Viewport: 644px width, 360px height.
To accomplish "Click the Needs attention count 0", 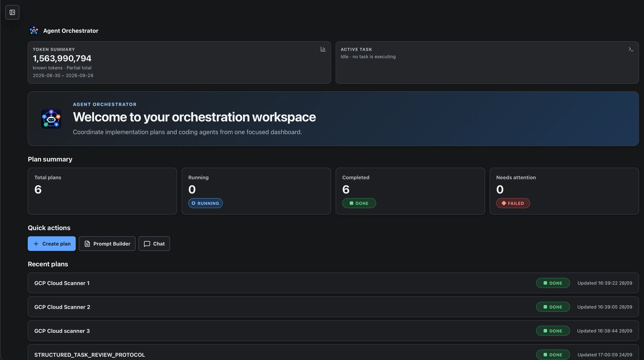I will coord(500,189).
